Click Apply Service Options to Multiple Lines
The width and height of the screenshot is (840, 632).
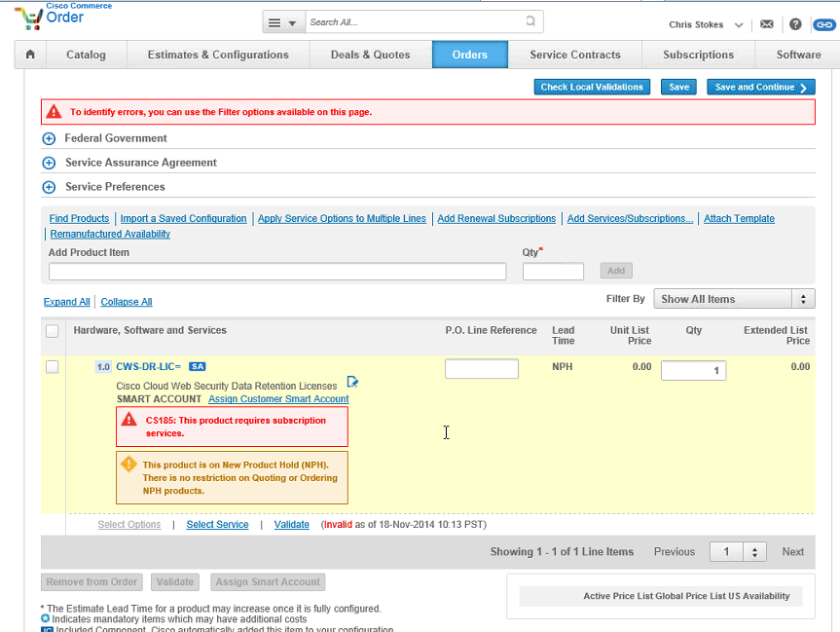(x=342, y=219)
